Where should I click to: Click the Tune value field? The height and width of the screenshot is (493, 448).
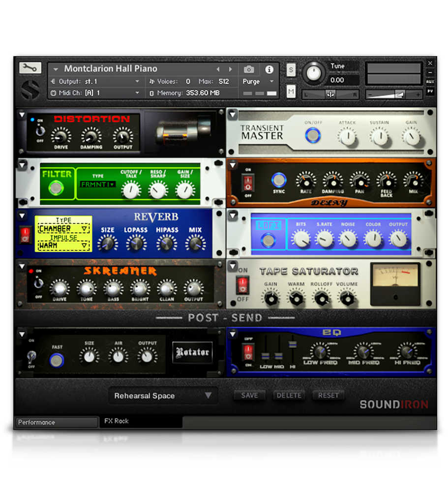coord(344,80)
